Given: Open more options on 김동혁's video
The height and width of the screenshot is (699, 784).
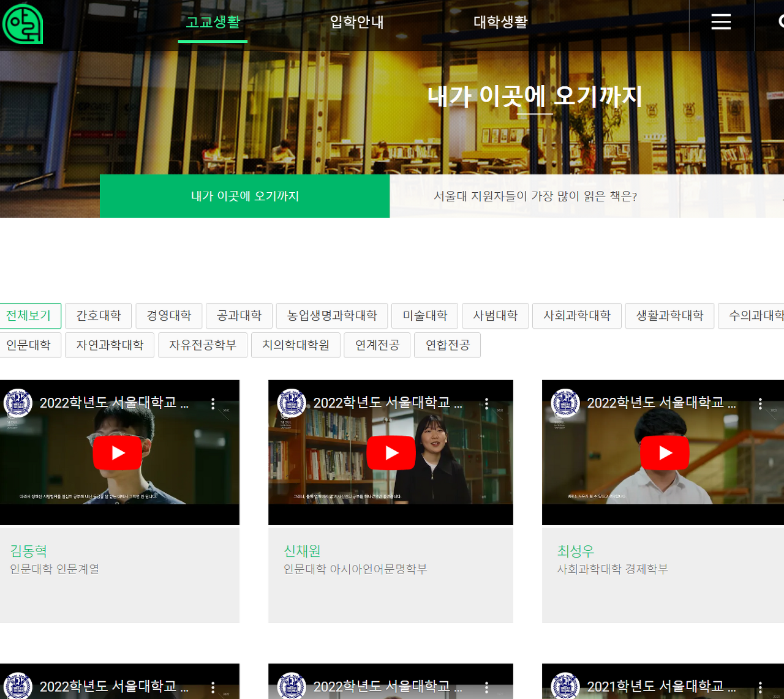Looking at the screenshot, I should (213, 403).
